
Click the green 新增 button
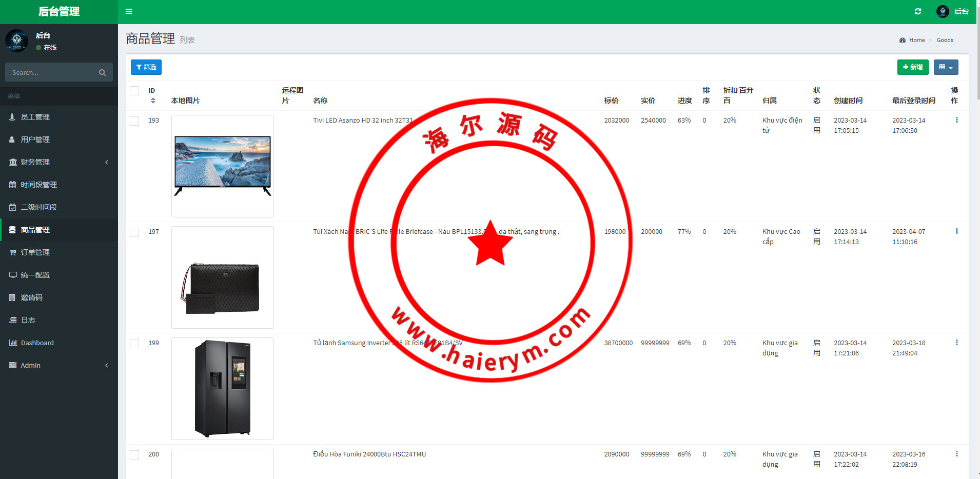[912, 67]
